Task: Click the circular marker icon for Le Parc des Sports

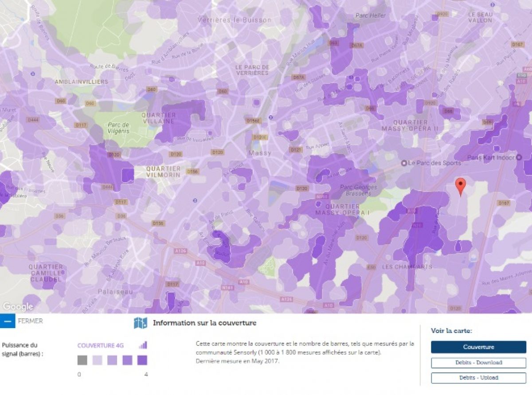Action: (404, 163)
